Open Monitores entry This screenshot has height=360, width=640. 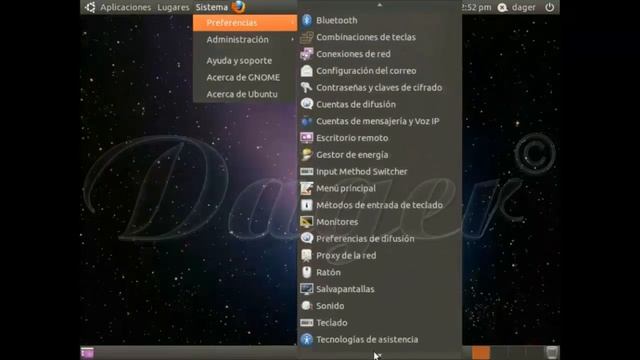coord(379,222)
